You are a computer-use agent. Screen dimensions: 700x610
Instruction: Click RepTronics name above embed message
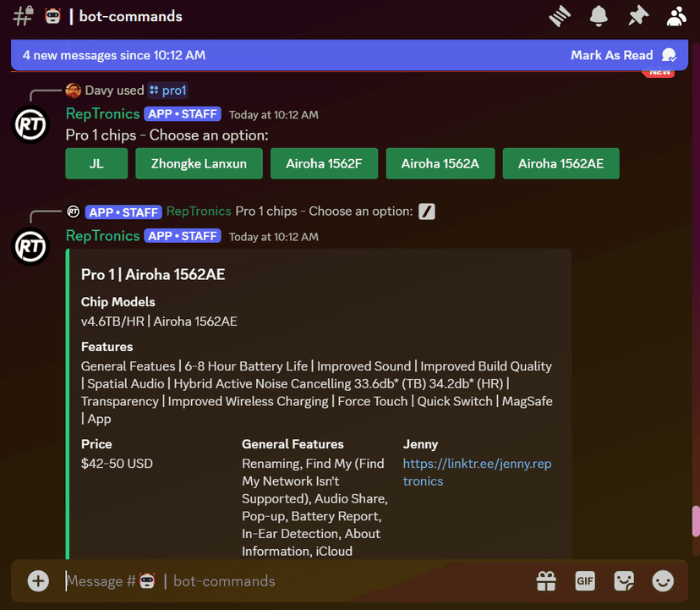(102, 236)
